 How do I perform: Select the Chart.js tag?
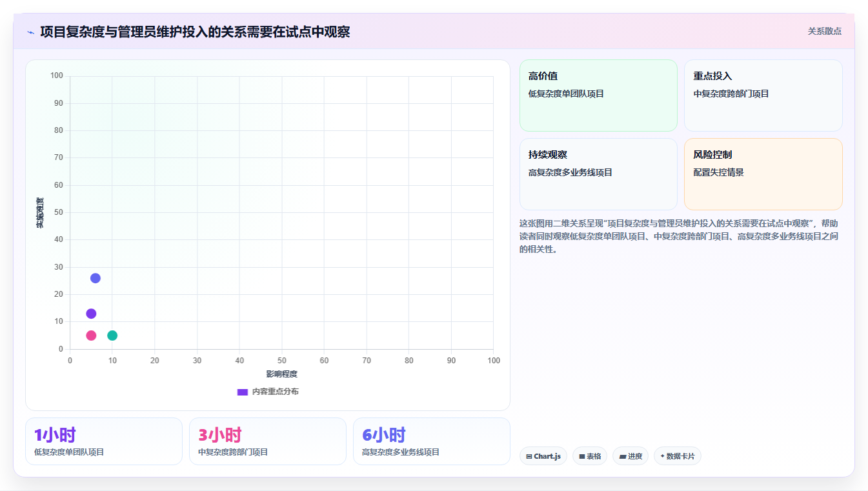click(543, 456)
